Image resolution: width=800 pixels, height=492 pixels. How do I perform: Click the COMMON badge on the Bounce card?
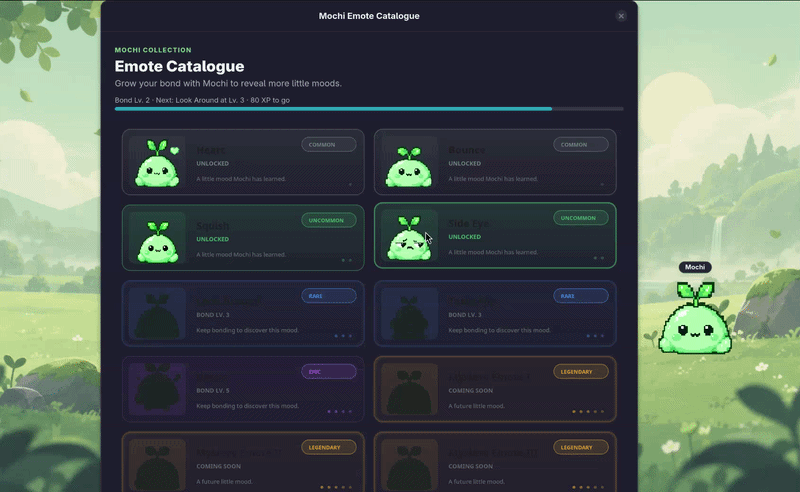click(x=581, y=144)
